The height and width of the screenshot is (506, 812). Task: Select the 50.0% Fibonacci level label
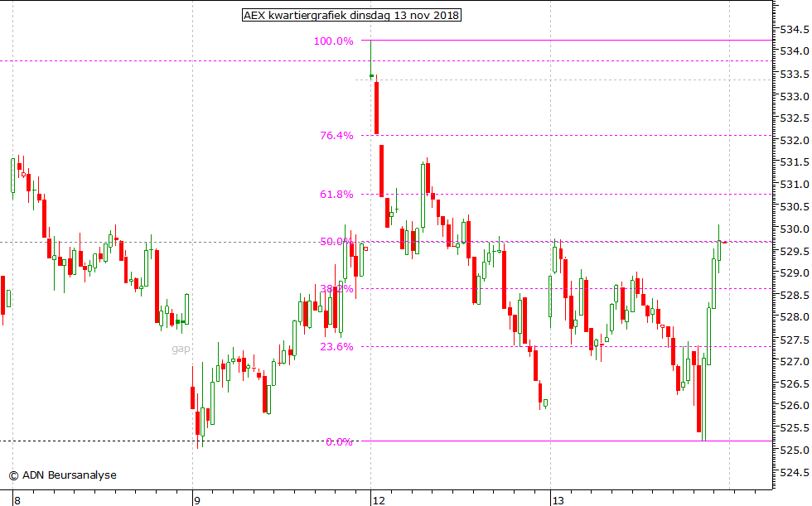point(336,242)
